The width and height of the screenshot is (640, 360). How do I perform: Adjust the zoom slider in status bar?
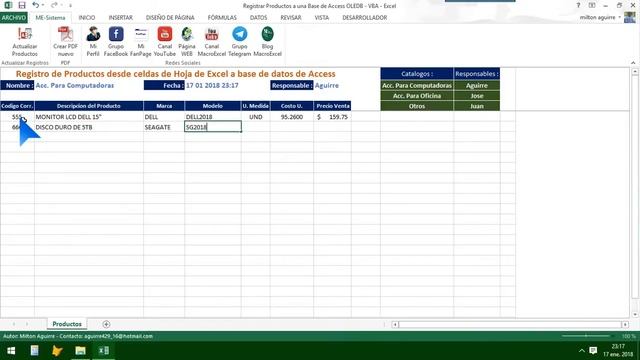pyautogui.click(x=586, y=336)
